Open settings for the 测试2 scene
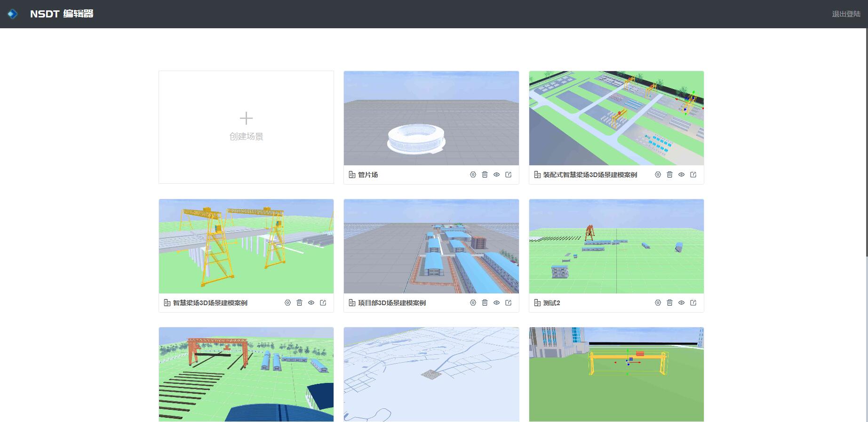 point(658,303)
